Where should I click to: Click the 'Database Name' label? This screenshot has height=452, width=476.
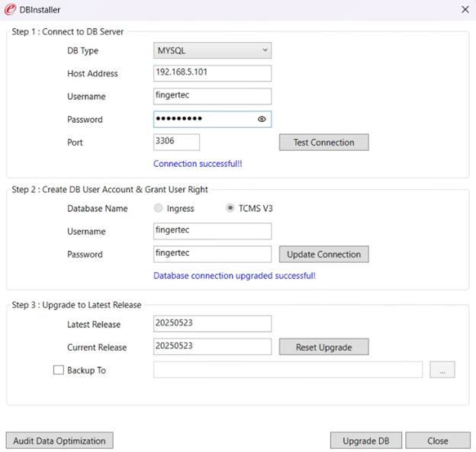[x=98, y=208]
